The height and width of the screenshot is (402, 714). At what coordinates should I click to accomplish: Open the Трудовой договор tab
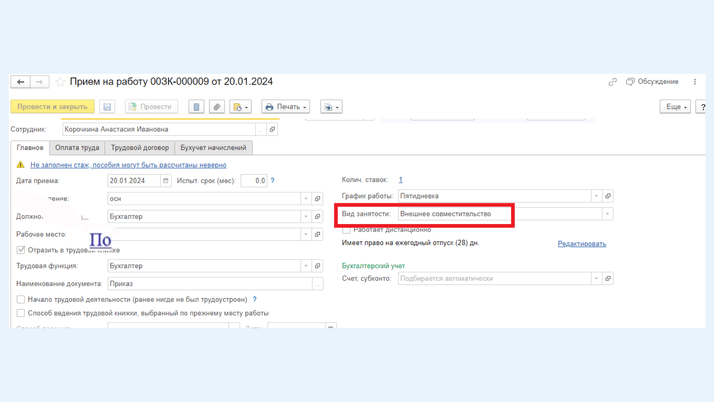tap(140, 148)
